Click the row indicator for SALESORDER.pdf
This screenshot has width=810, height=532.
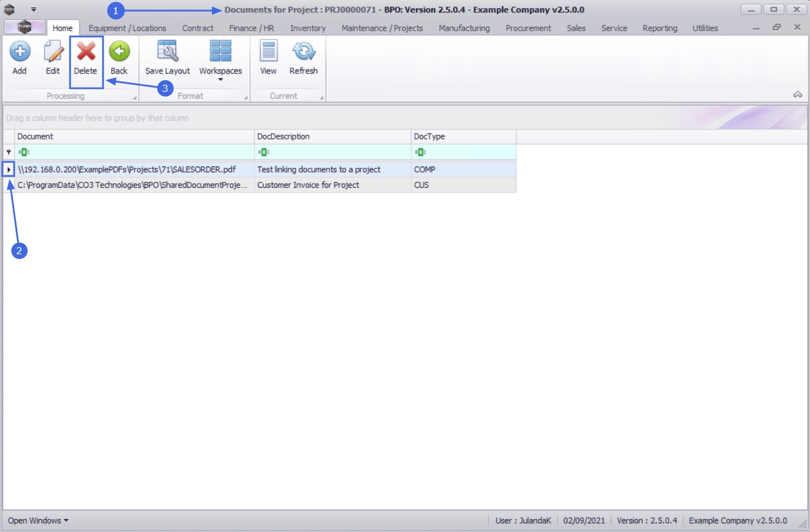click(9, 169)
